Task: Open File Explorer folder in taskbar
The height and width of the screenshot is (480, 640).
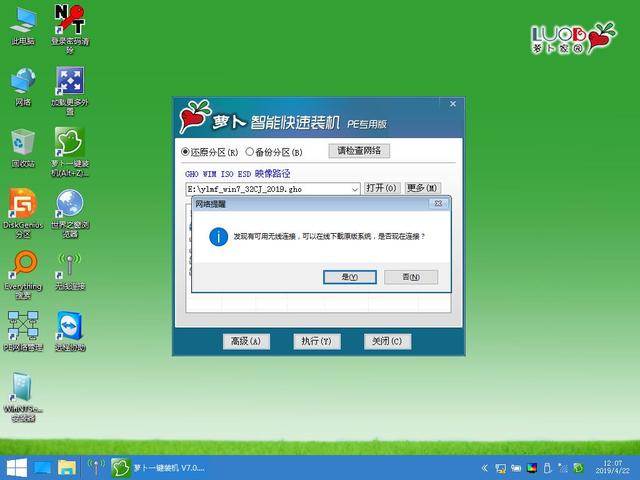Action: click(67, 468)
